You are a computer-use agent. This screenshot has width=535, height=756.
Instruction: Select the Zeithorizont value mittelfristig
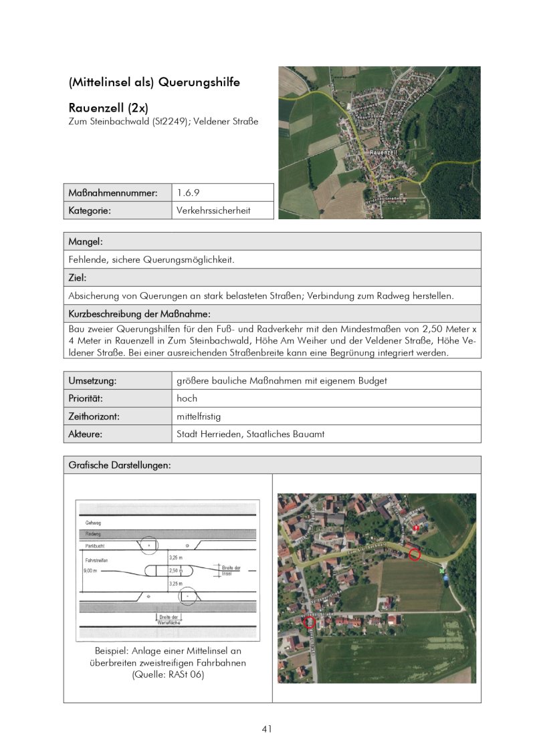199,416
